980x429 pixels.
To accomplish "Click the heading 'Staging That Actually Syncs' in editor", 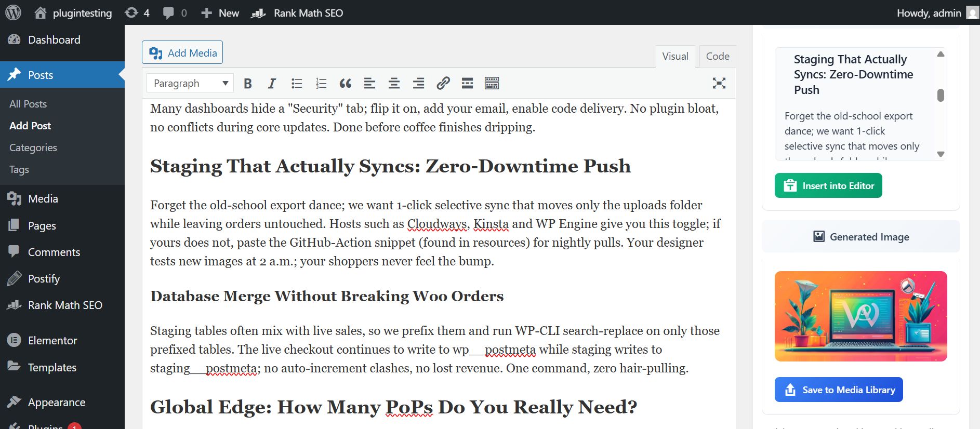I will click(x=390, y=166).
